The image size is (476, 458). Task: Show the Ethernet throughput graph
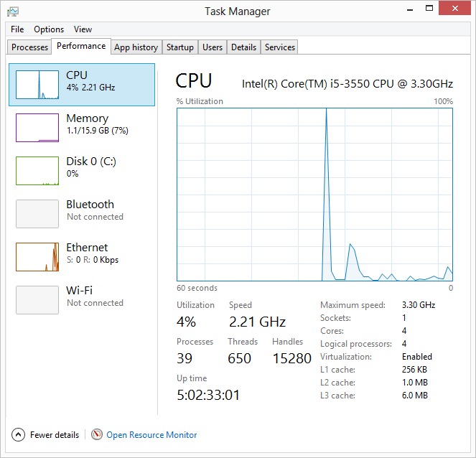point(37,257)
